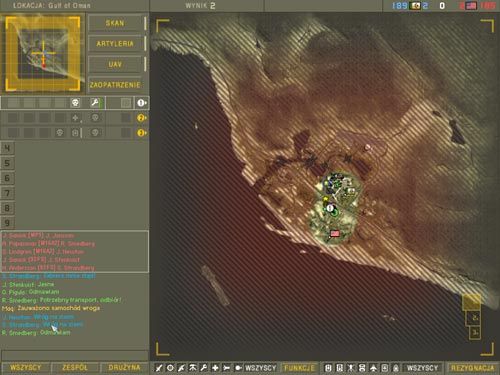Image resolution: width=500 pixels, height=375 pixels.
Task: Toggle the first vehicle filter icon
Action: click(x=328, y=368)
